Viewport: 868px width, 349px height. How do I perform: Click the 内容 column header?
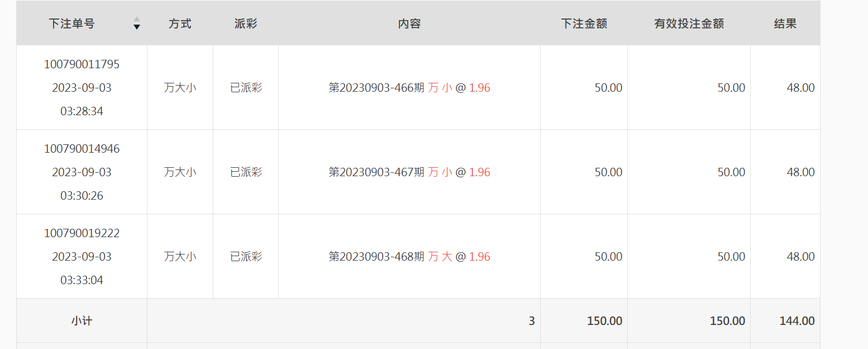tap(409, 23)
